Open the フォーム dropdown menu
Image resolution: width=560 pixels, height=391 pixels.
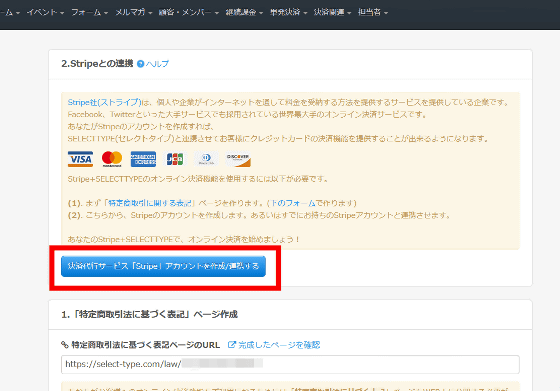click(90, 12)
